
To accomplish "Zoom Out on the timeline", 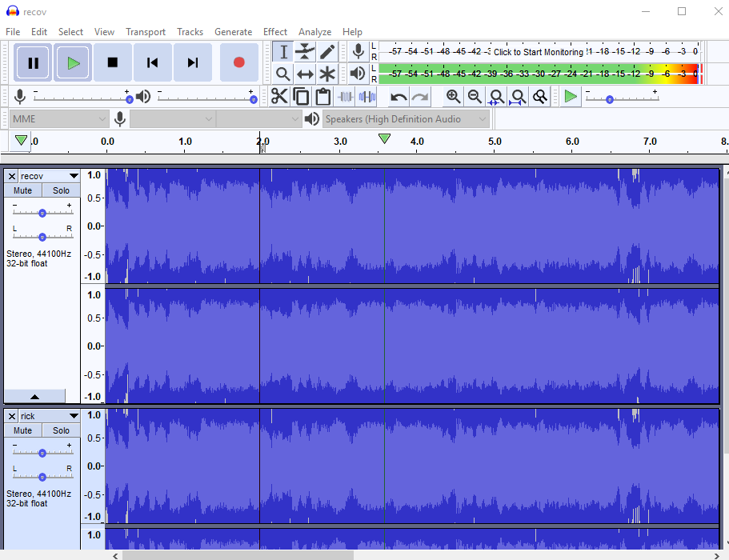I will [475, 97].
